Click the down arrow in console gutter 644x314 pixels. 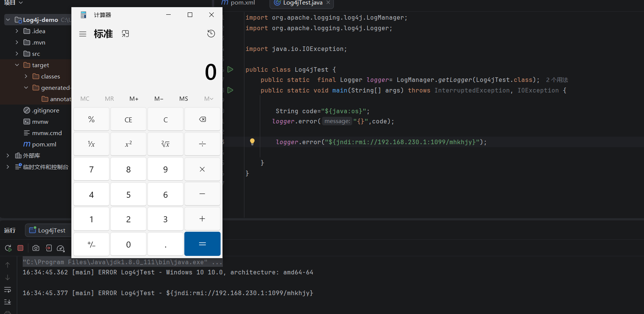pos(8,277)
